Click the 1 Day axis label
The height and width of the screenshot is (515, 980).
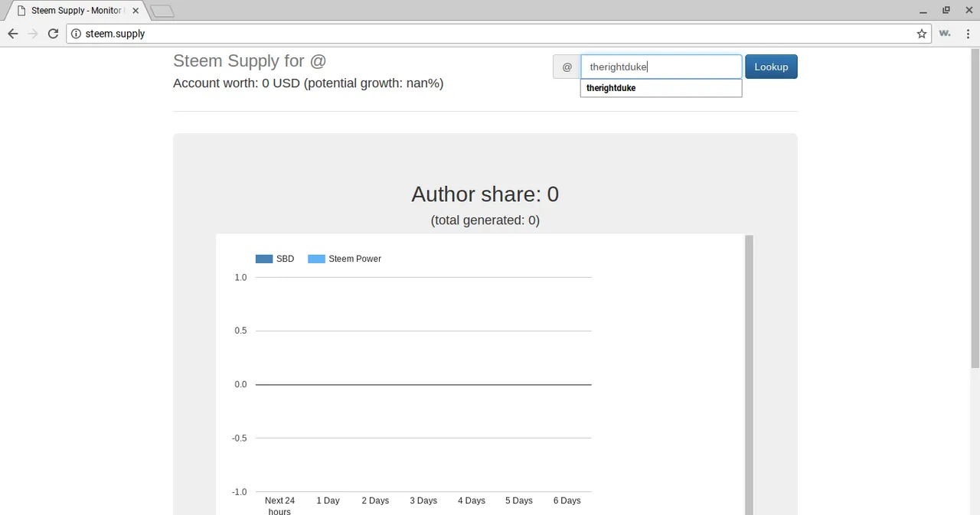click(328, 500)
